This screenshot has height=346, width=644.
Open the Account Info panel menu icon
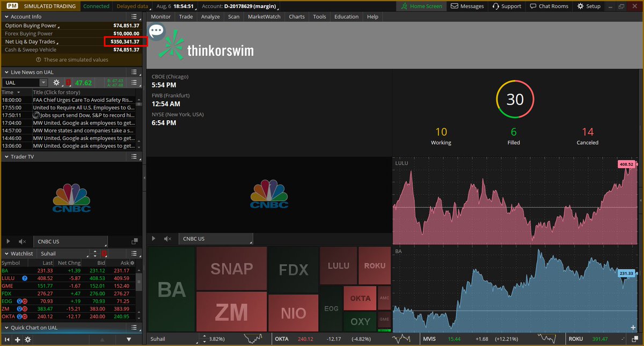click(x=135, y=17)
